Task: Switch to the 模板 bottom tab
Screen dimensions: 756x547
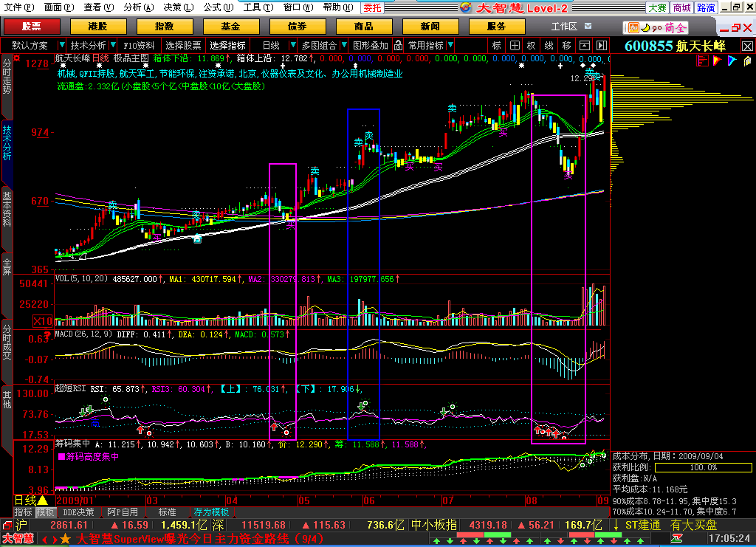Action: pos(45,512)
